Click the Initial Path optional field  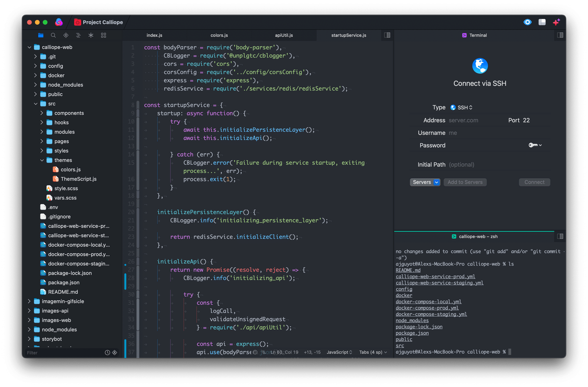[499, 165]
